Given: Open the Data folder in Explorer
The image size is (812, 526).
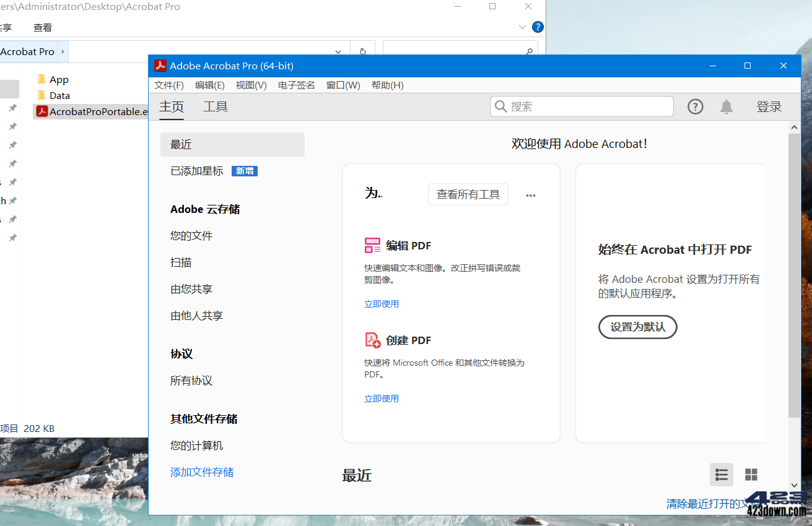Looking at the screenshot, I should click(x=56, y=95).
